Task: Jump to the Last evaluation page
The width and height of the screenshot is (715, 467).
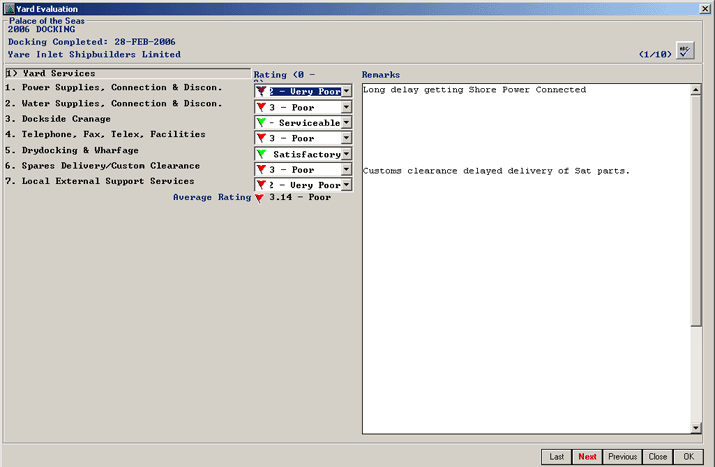Action: (556, 457)
